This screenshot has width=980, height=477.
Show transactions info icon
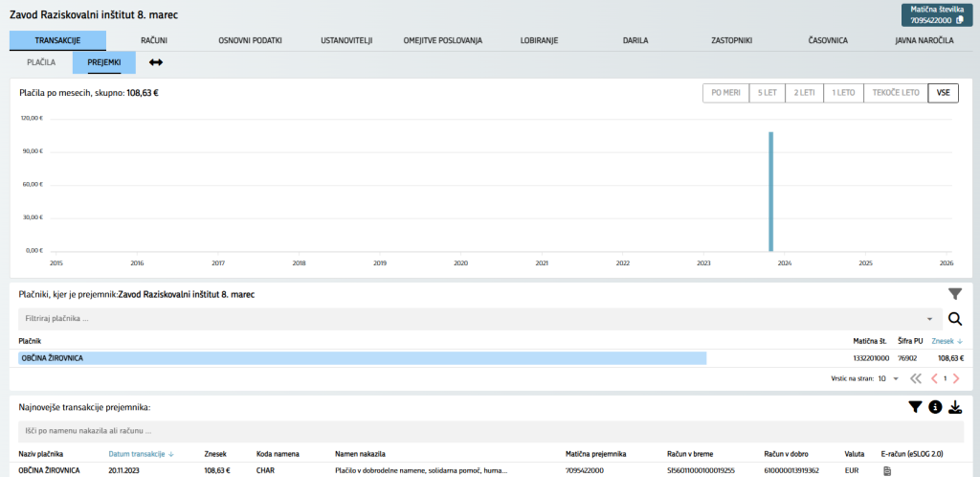(935, 407)
